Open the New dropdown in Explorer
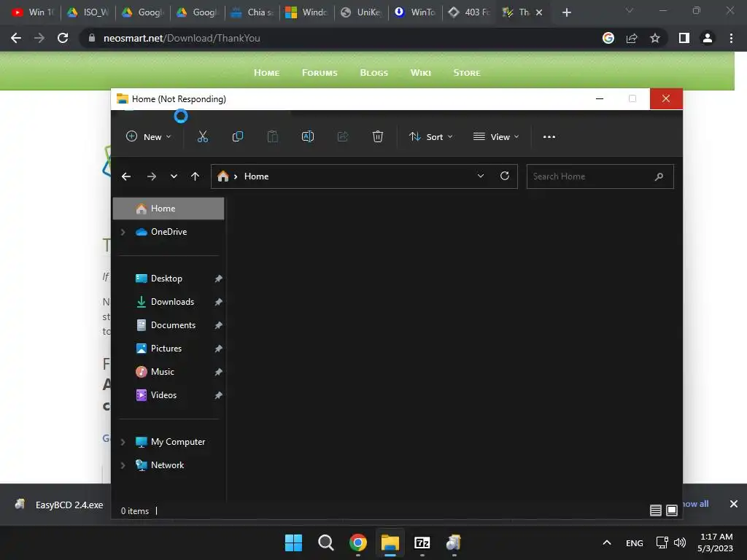Viewport: 747px width, 560px height. click(x=148, y=136)
